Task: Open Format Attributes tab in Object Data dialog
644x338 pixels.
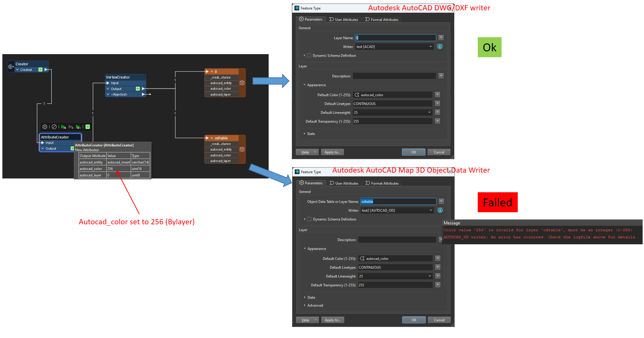Action: [382, 183]
